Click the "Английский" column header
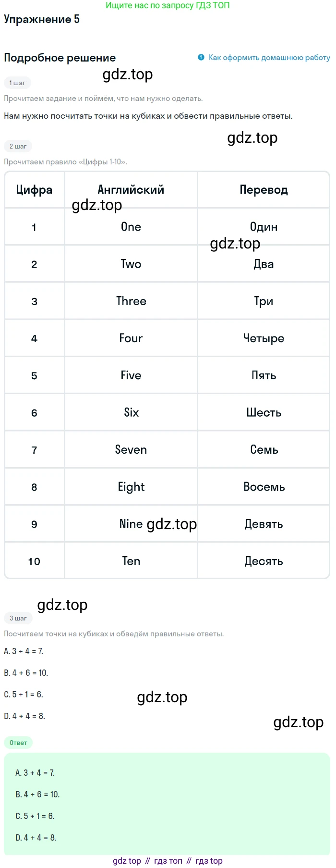This screenshot has width=336, height=868. 131,190
